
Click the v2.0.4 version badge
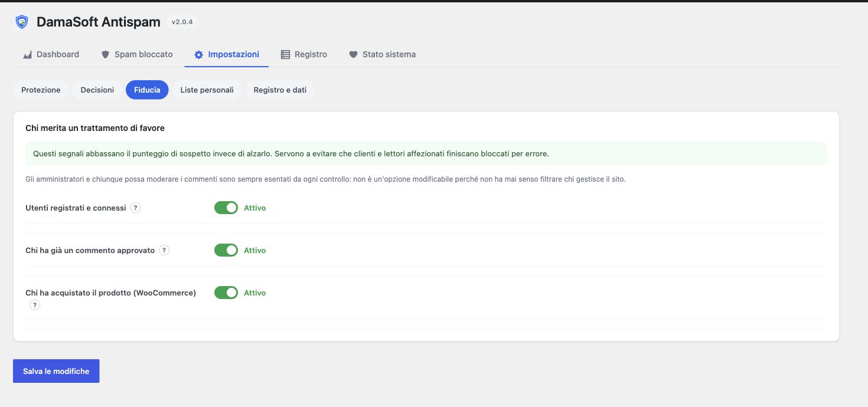point(182,22)
